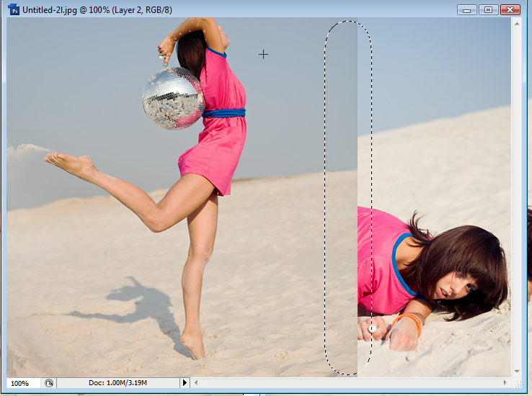Minimize the Untitled-2l.jpg document window
Screen dimensions: 532x396
coord(467,10)
